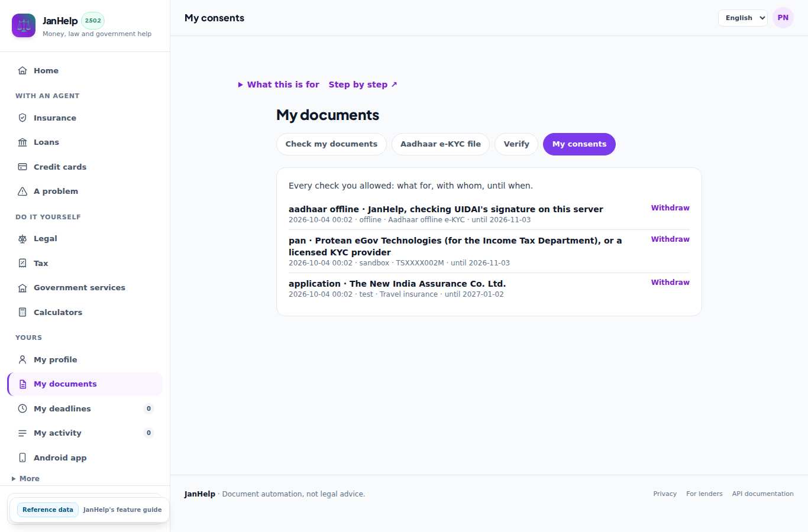
Task: Click the JanHelp scales logo icon
Action: [x=24, y=25]
